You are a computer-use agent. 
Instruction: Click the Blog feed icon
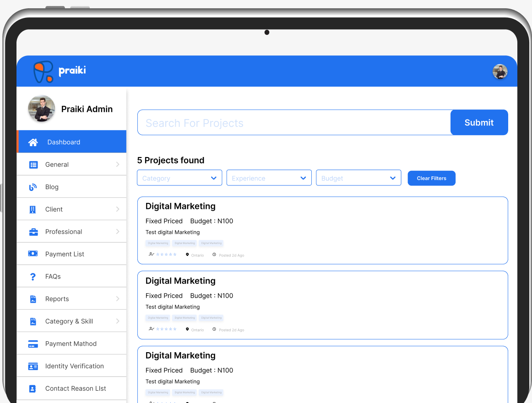33,187
